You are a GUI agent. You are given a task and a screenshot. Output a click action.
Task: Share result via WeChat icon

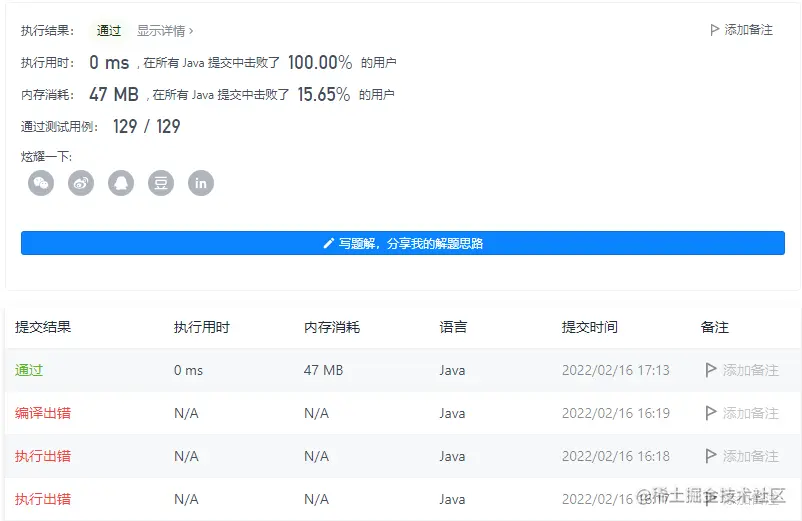pos(41,183)
